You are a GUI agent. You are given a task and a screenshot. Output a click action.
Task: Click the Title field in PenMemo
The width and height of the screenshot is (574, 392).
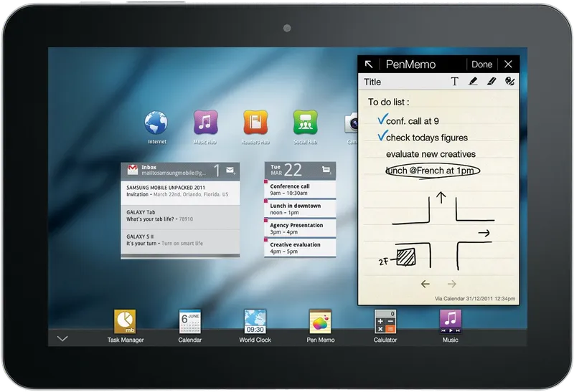pyautogui.click(x=372, y=82)
